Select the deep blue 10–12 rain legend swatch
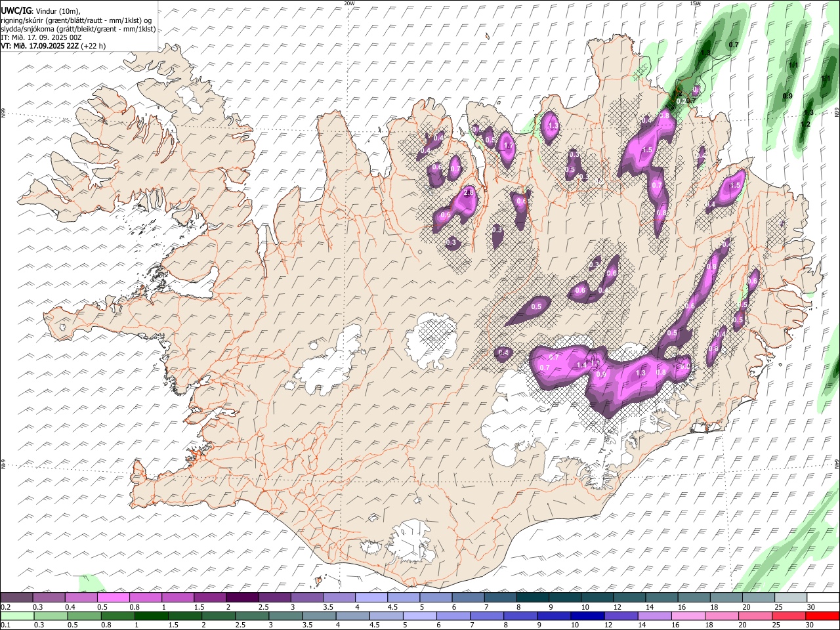 point(588,616)
